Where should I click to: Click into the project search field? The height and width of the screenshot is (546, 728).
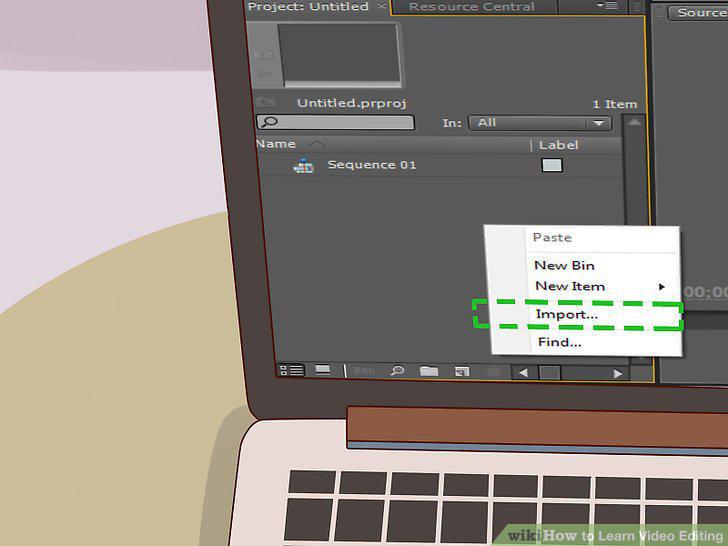point(335,123)
